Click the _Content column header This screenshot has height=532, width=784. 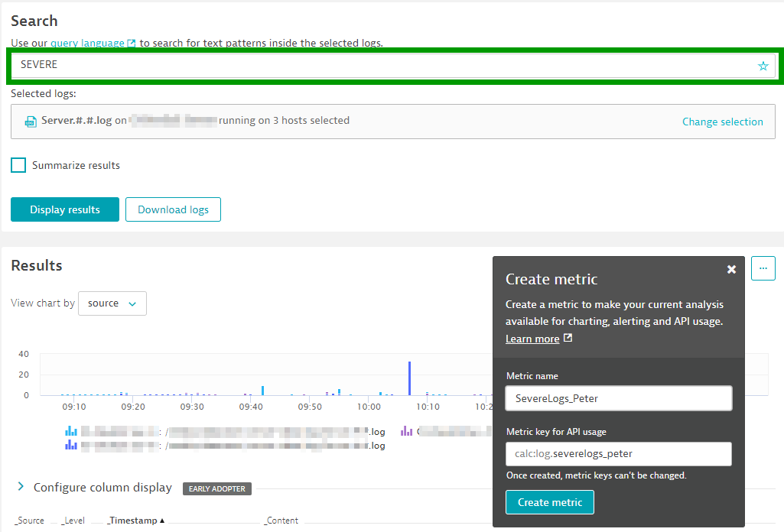pos(281,521)
